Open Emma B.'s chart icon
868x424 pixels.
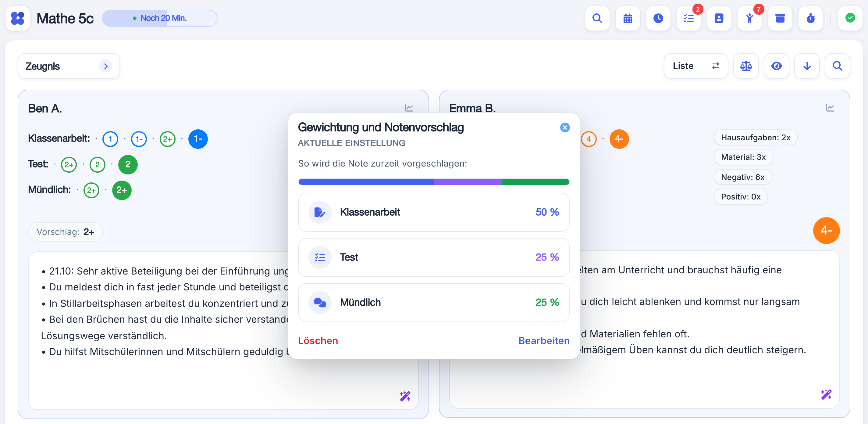[830, 108]
